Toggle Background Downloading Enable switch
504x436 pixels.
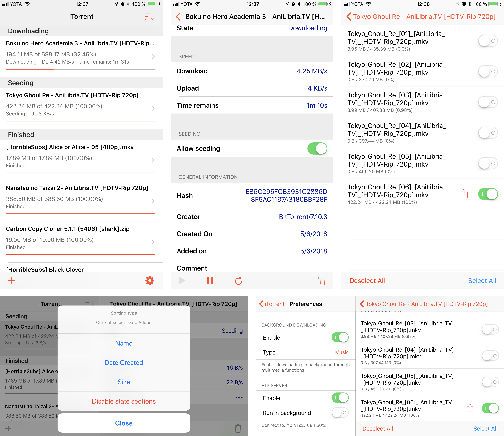(340, 337)
